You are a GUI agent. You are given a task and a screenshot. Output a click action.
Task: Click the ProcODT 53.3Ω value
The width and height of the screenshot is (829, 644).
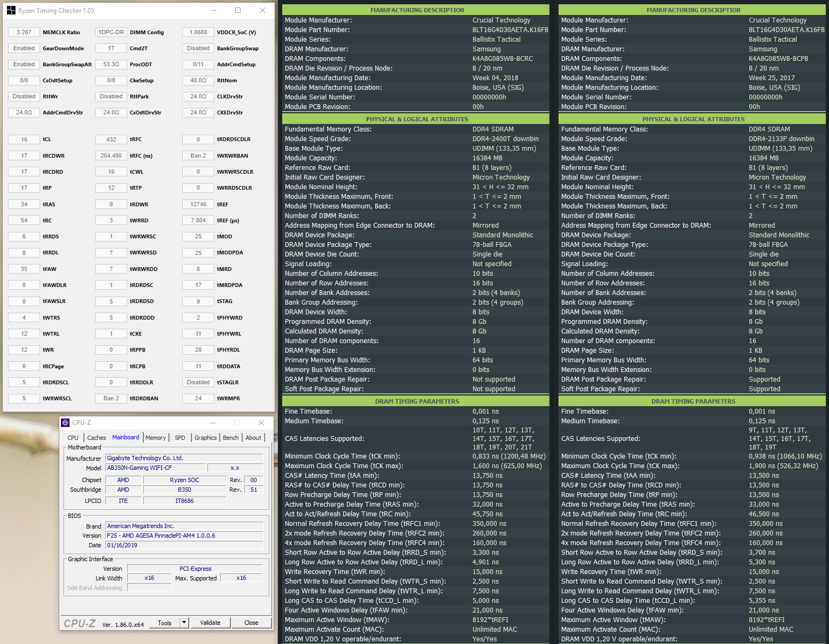point(111,64)
